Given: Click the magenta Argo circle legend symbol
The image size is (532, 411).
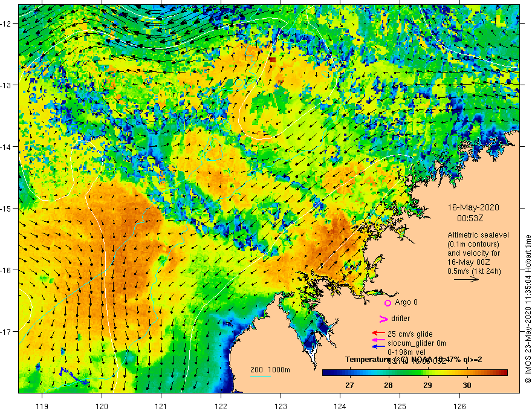Looking at the screenshot, I should 388,303.
